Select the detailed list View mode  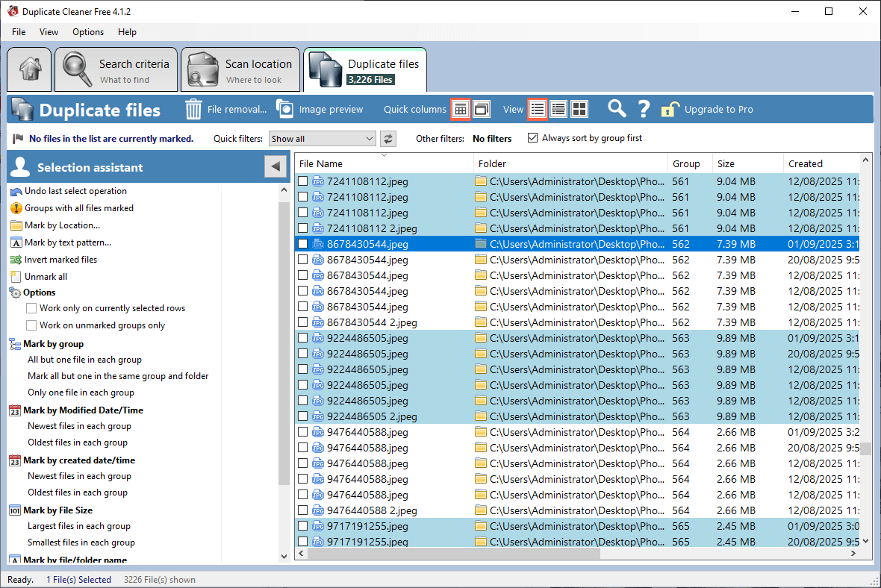558,109
